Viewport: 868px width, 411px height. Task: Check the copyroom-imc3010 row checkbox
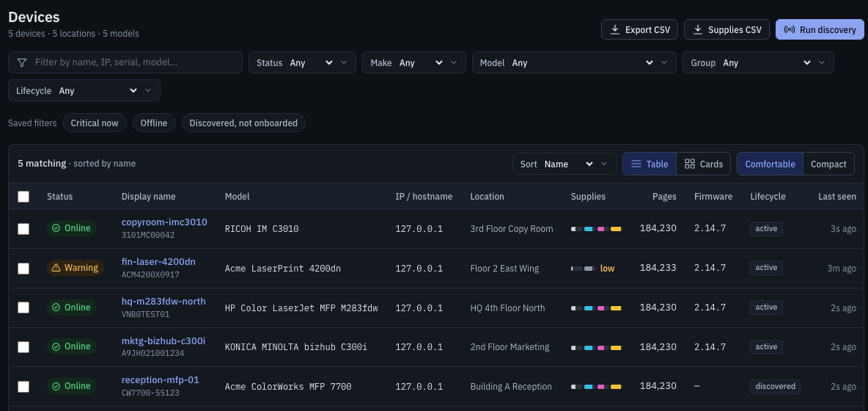(23, 229)
